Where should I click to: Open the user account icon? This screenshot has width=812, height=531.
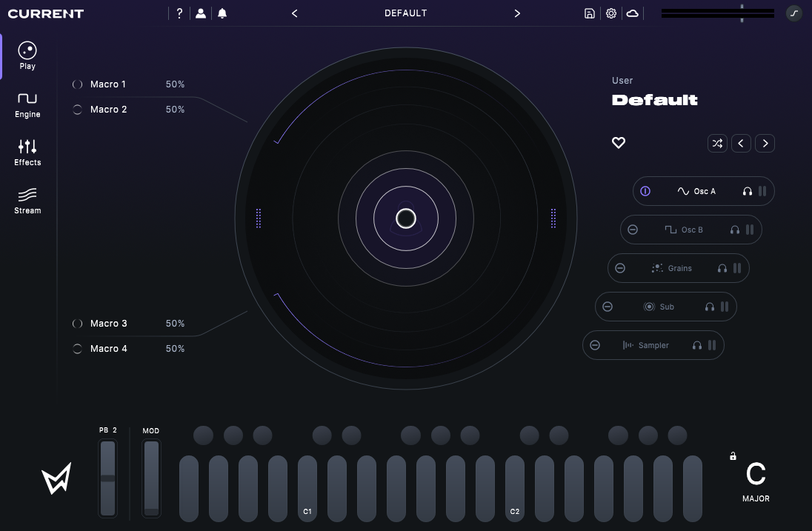[x=201, y=13]
